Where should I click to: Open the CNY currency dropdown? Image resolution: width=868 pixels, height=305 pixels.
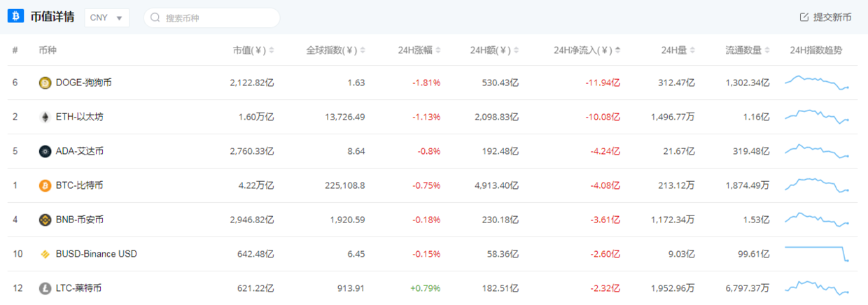(106, 17)
